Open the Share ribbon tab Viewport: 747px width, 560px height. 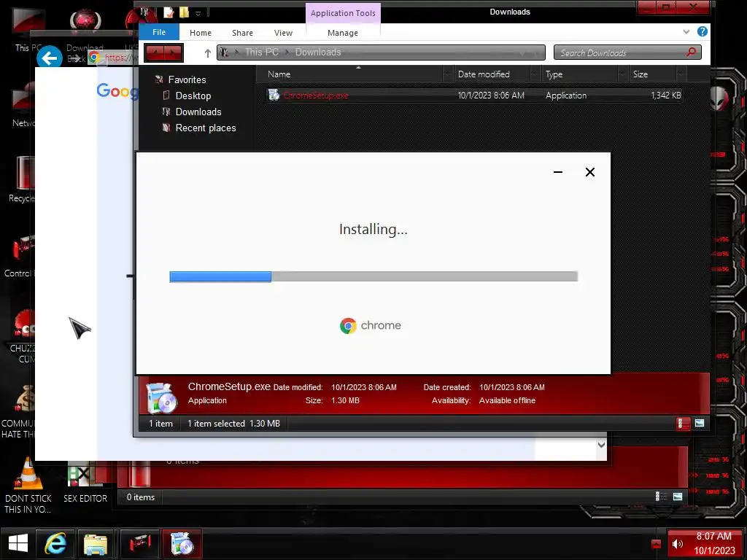click(x=242, y=33)
